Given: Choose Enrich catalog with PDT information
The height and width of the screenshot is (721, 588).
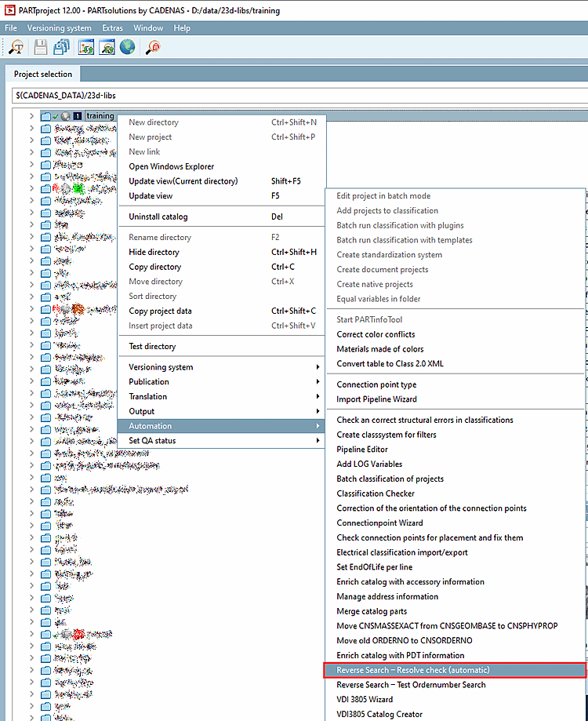Looking at the screenshot, I should tap(455, 655).
